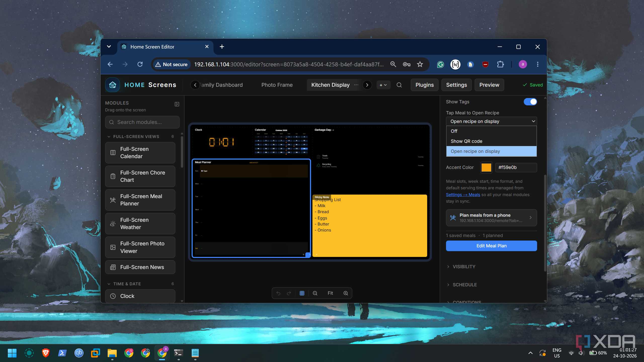Toggle the grid icon in canvas toolbar
Image resolution: width=644 pixels, height=362 pixels.
click(302, 293)
